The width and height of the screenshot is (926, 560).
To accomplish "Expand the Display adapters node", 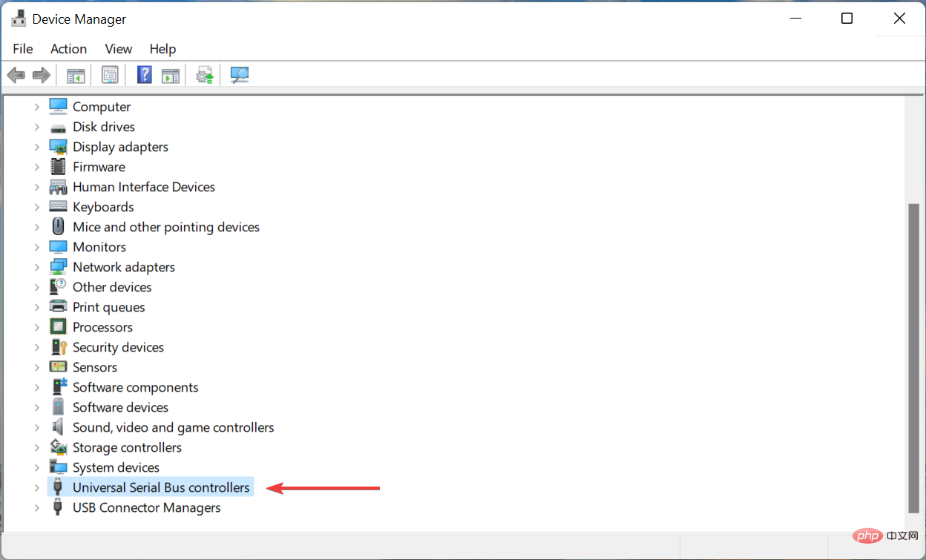I will 36,147.
